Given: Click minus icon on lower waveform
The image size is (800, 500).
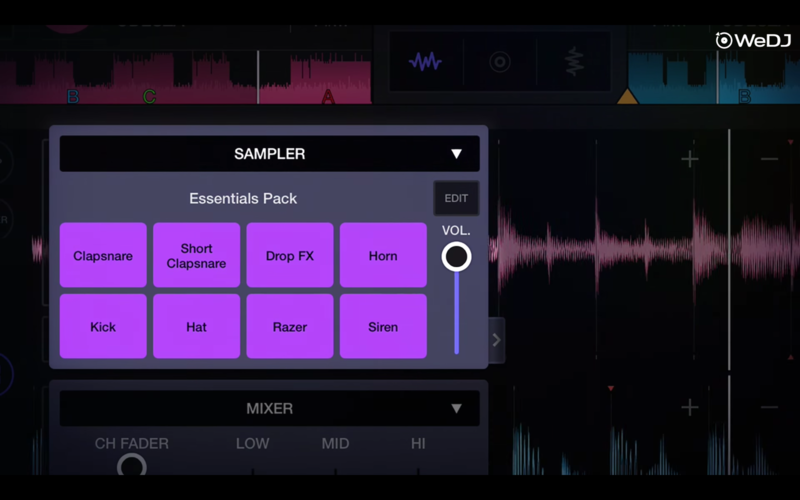Looking at the screenshot, I should pos(768,407).
